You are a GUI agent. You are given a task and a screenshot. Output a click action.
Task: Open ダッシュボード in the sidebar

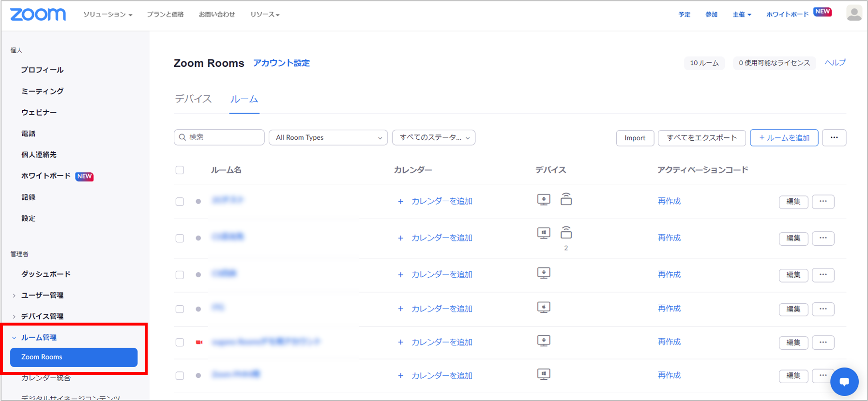click(46, 274)
